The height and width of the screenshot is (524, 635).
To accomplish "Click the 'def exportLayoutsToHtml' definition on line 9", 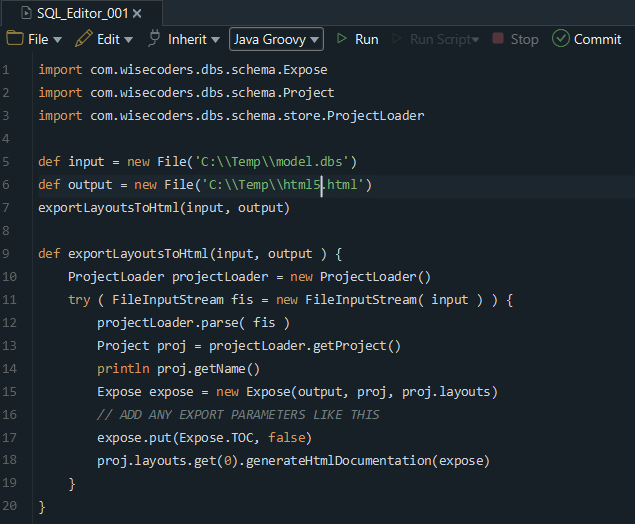I will [123, 254].
